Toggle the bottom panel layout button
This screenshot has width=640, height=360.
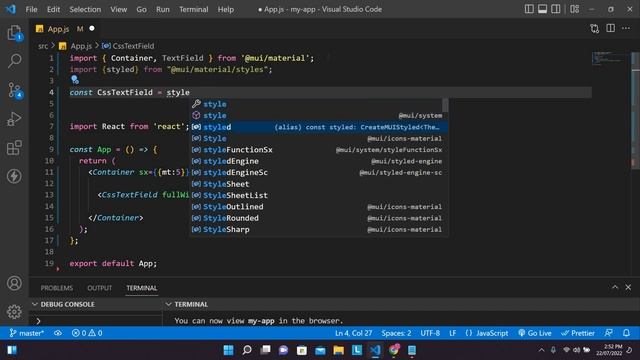tap(542, 9)
